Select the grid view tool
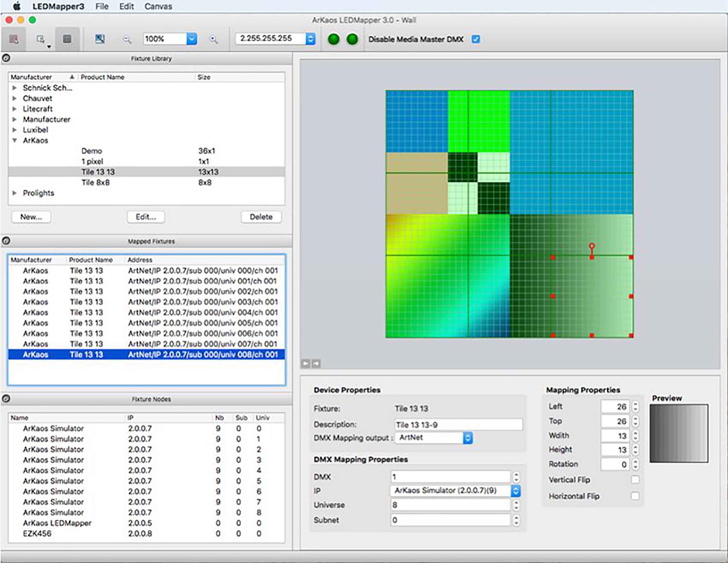Image resolution: width=728 pixels, height=563 pixels. pyautogui.click(x=67, y=38)
